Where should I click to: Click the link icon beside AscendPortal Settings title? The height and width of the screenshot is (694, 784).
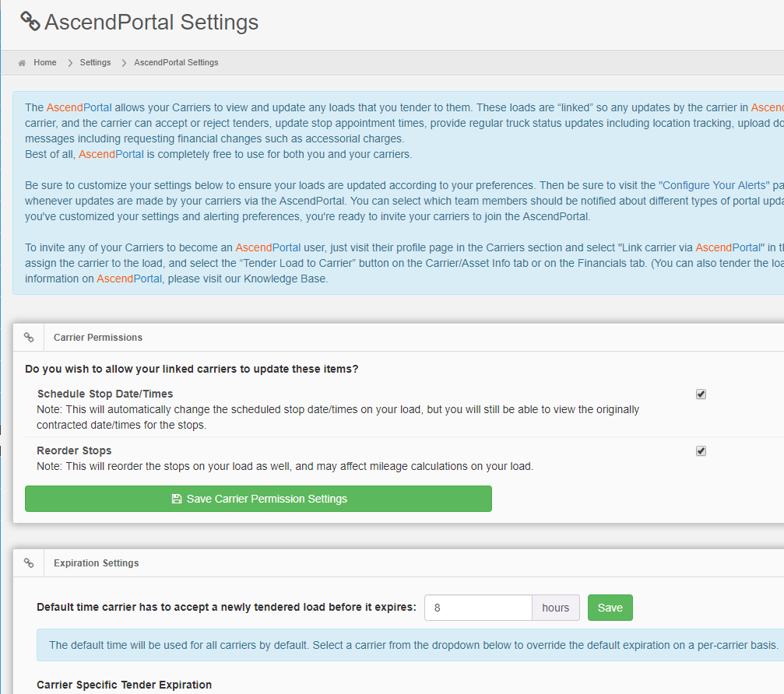[x=30, y=22]
